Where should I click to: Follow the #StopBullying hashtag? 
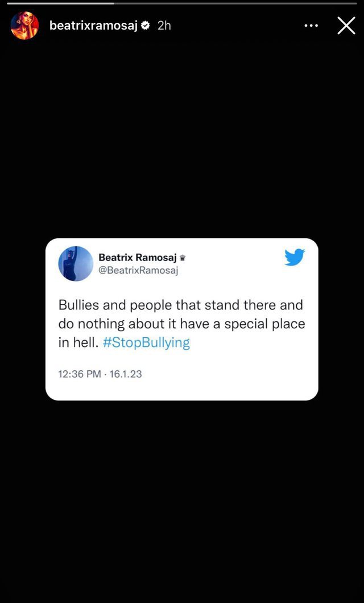(146, 343)
